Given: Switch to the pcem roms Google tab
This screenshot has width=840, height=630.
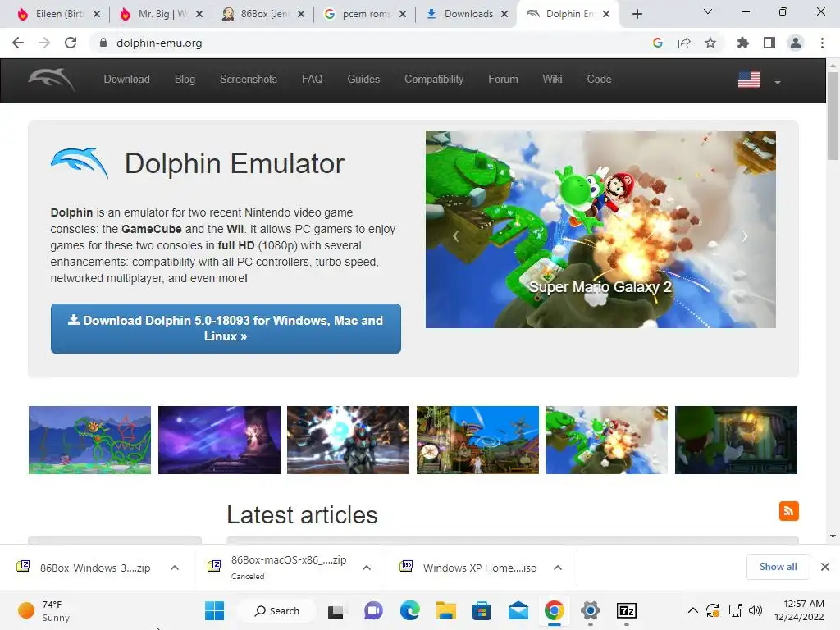Looking at the screenshot, I should 366,14.
